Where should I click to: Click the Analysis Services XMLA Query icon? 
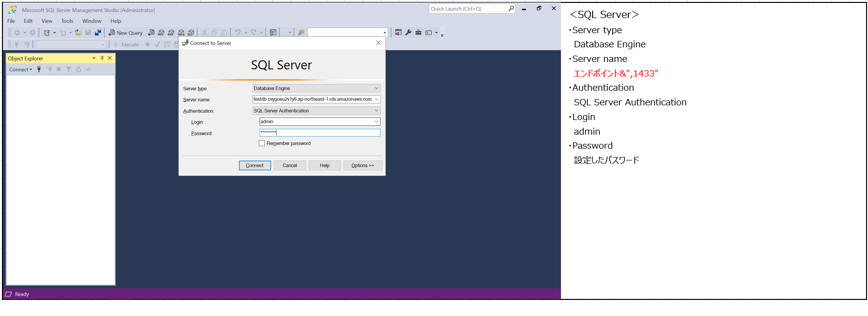click(x=181, y=33)
